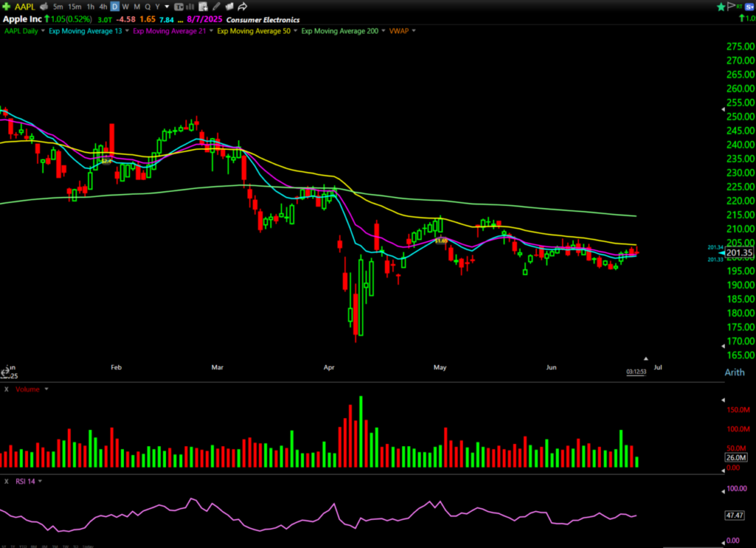756x548 pixels.
Task: Select the Y yearly timeframe
Action: (x=157, y=7)
